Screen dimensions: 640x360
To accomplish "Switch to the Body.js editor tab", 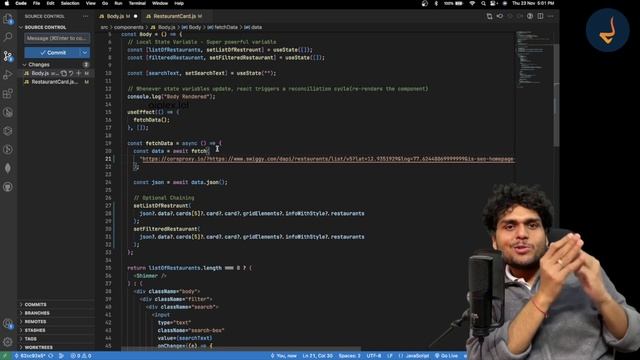I will point(118,16).
